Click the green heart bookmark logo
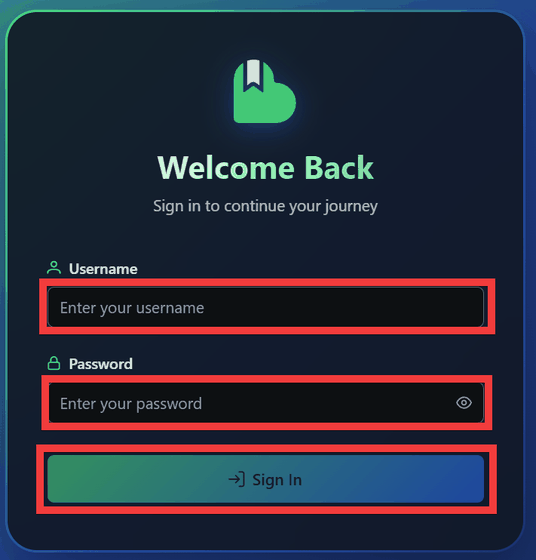This screenshot has height=560, width=536. point(265,91)
